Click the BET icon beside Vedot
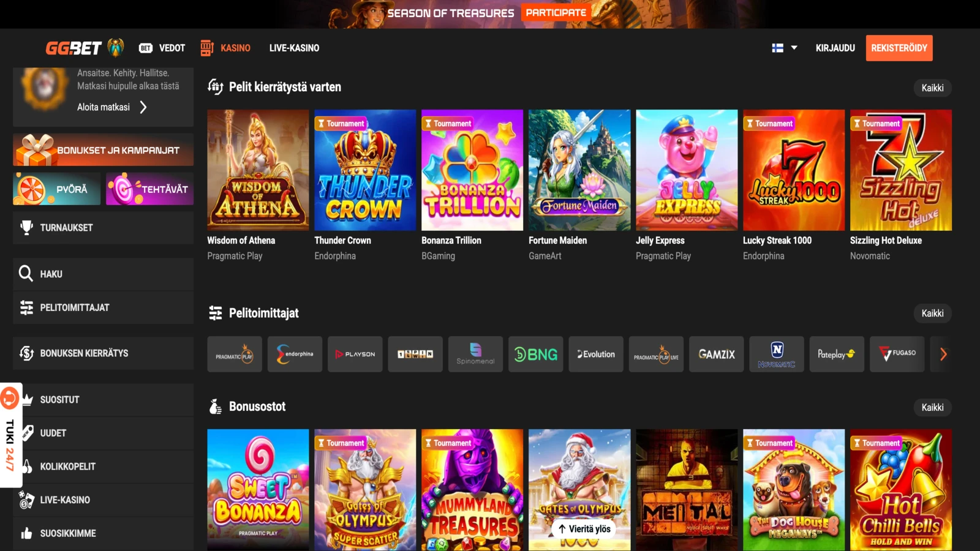The height and width of the screenshot is (551, 980). click(x=146, y=48)
